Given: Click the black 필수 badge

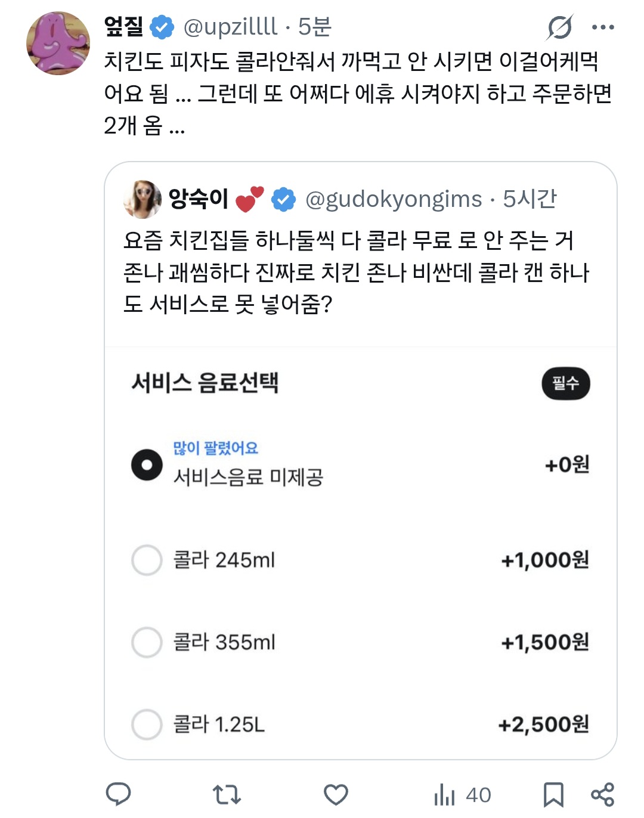Looking at the screenshot, I should point(565,383).
